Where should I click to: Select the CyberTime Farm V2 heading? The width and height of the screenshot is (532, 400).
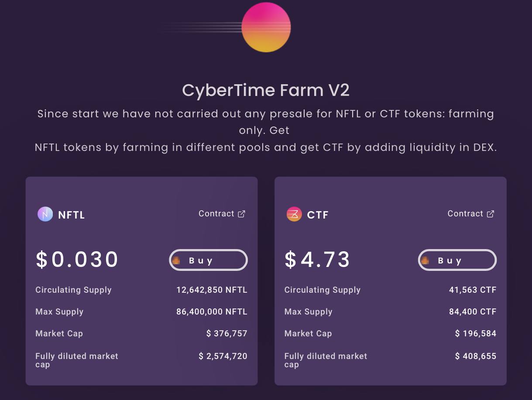(x=266, y=90)
